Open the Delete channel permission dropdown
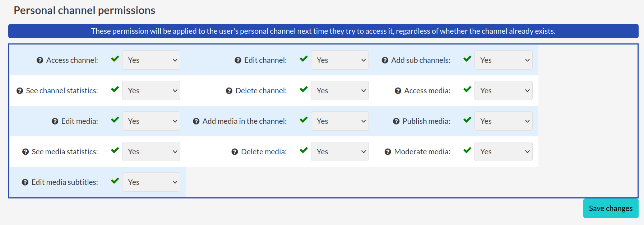Image resolution: width=644 pixels, height=225 pixels. [340, 90]
